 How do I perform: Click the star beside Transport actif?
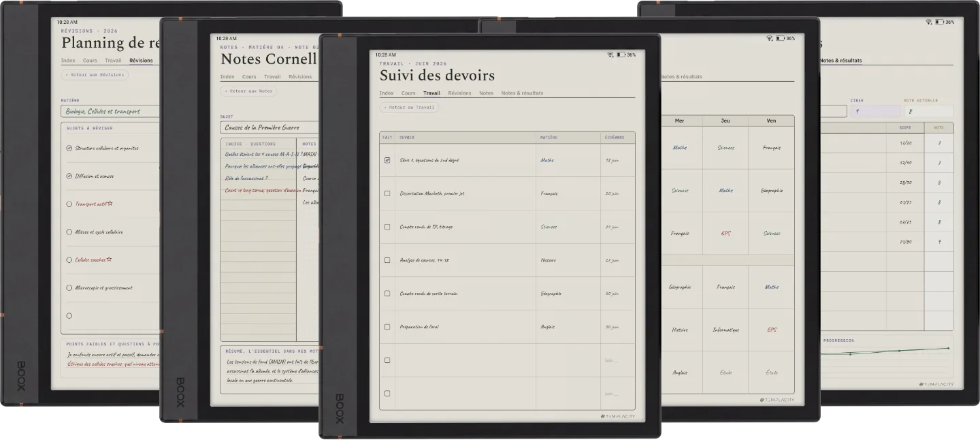(x=110, y=204)
